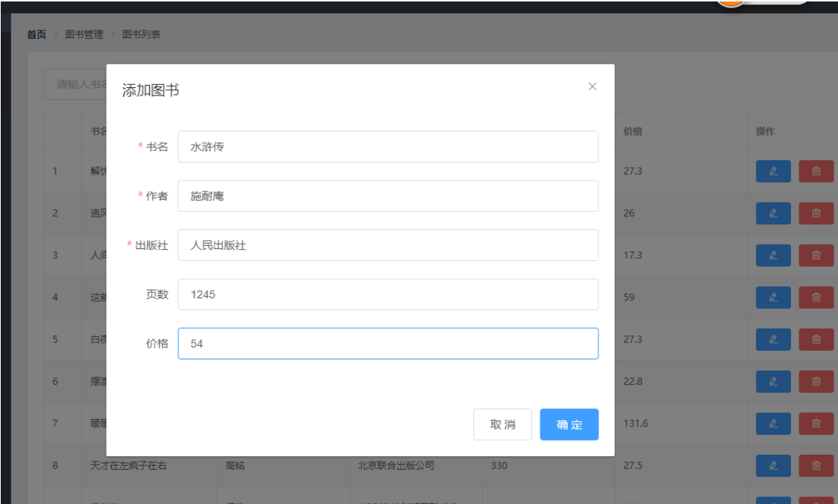The width and height of the screenshot is (838, 504).
Task: Click the 确定 confirm button in the dialog
Action: coord(569,423)
